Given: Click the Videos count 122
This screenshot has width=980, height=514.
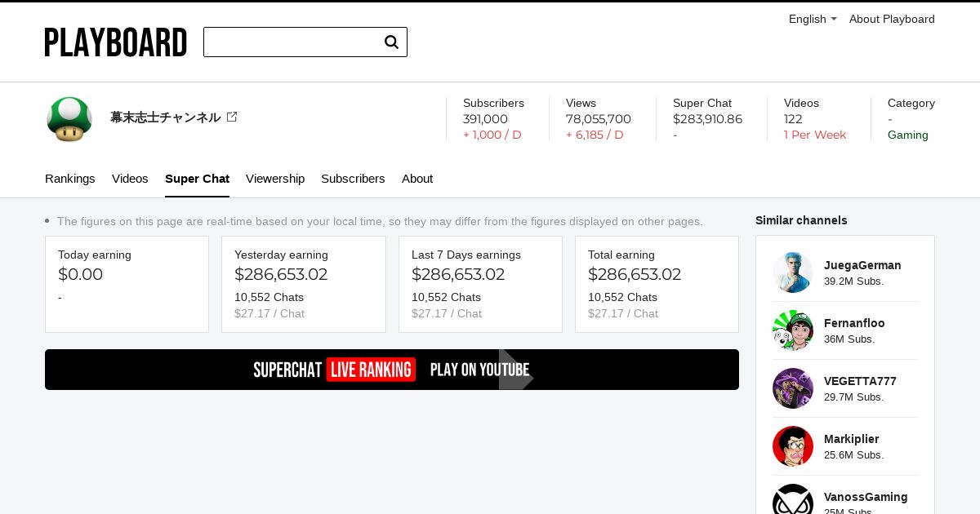Looking at the screenshot, I should tap(793, 119).
